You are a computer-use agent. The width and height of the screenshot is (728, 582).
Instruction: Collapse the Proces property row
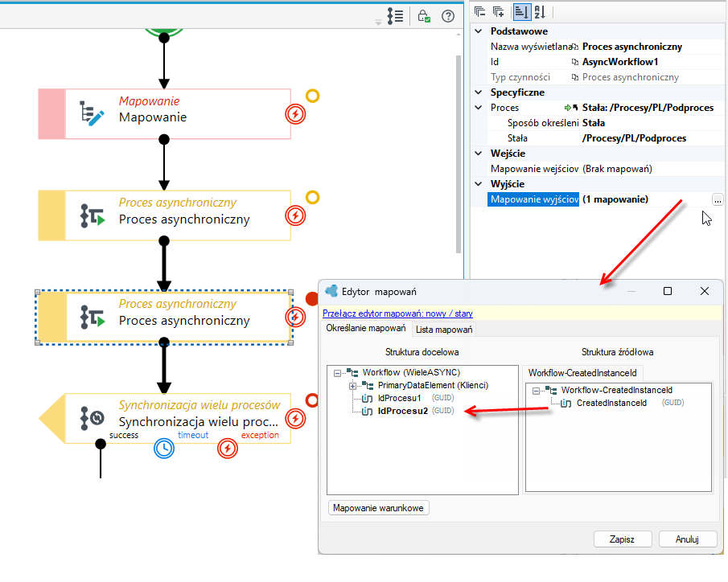click(479, 108)
